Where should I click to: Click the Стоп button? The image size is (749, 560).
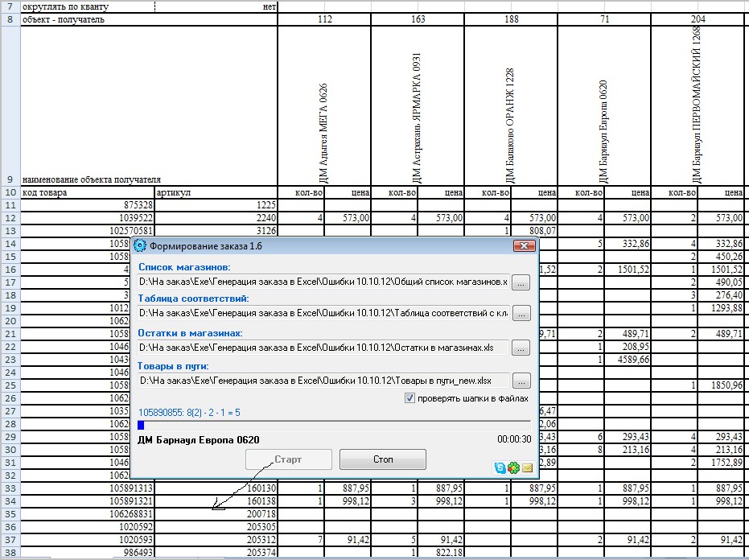pos(383,459)
